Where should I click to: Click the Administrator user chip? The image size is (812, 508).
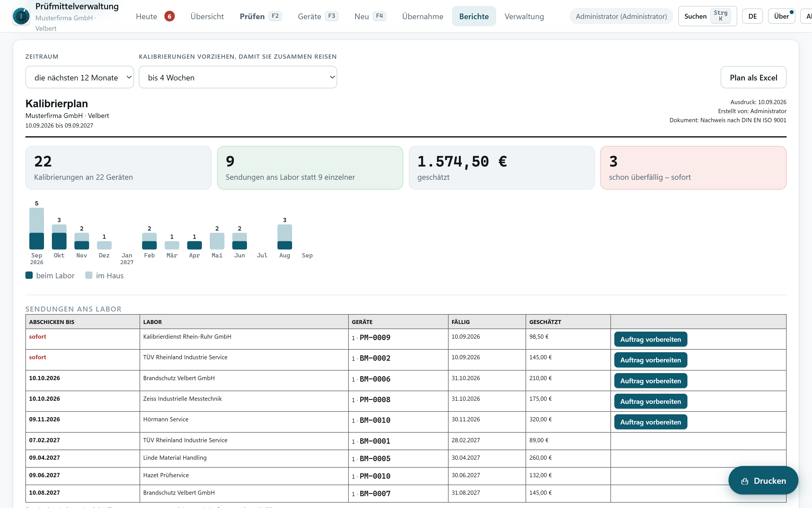pyautogui.click(x=621, y=16)
